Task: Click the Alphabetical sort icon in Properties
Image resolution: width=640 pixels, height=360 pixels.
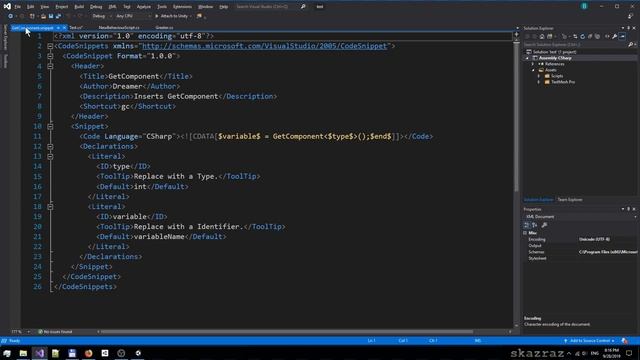Action: (x=534, y=225)
